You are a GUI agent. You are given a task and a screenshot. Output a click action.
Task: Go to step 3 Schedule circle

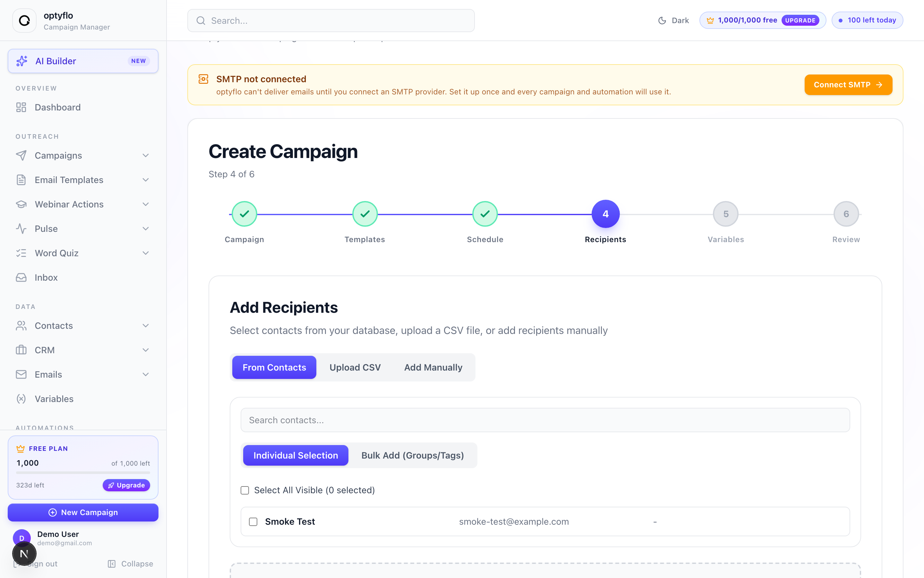tap(485, 214)
